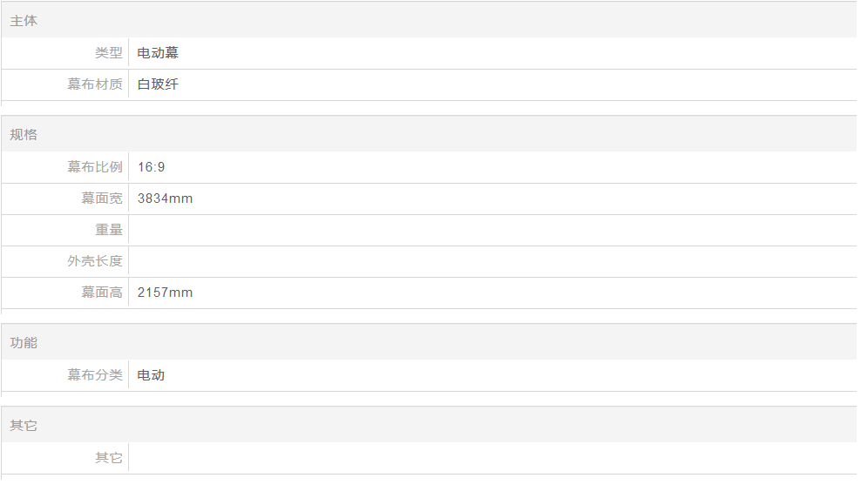868x498 pixels.
Task: Select the 幕面高 label
Action: pos(102,293)
